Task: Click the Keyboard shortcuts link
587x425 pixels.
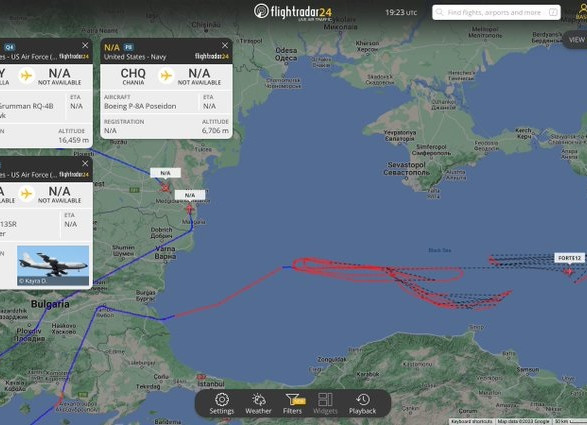Action: (471, 422)
